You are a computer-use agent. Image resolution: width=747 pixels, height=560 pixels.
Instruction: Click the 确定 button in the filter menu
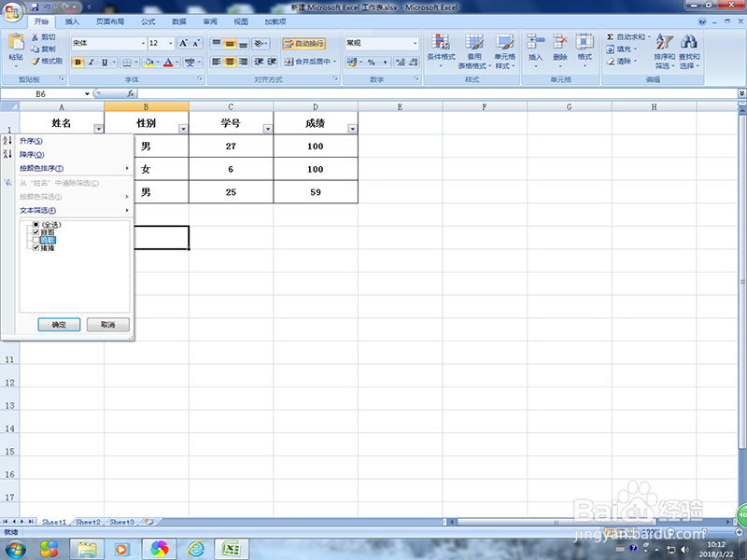59,325
